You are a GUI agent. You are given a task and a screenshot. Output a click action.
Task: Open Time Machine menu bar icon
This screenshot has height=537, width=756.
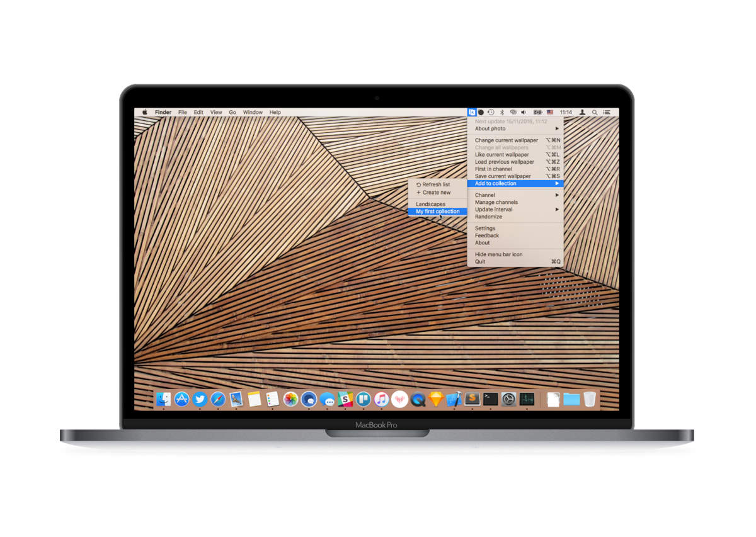click(491, 112)
